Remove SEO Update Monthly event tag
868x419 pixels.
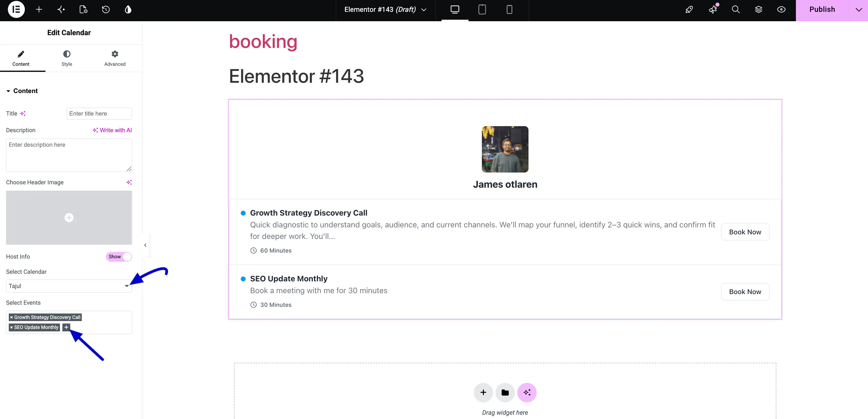(x=12, y=327)
